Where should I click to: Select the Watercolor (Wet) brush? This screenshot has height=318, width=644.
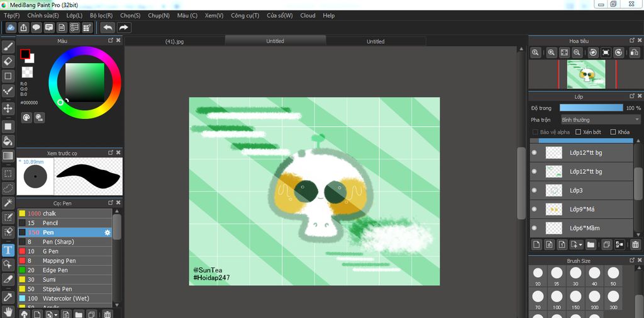(x=65, y=298)
